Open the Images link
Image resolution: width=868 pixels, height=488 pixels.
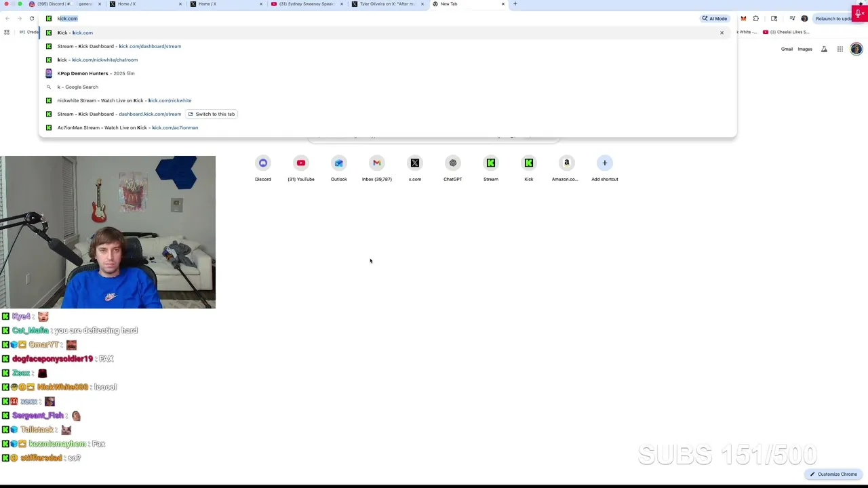click(x=805, y=49)
